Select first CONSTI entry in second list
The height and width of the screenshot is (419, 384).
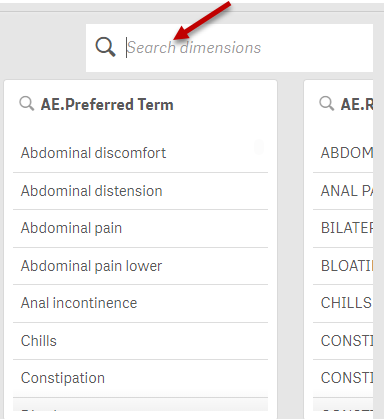[343, 341]
